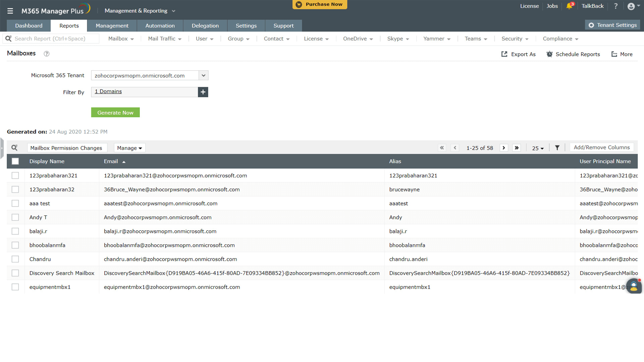Open the Security menu
The width and height of the screenshot is (644, 362).
coord(514,39)
